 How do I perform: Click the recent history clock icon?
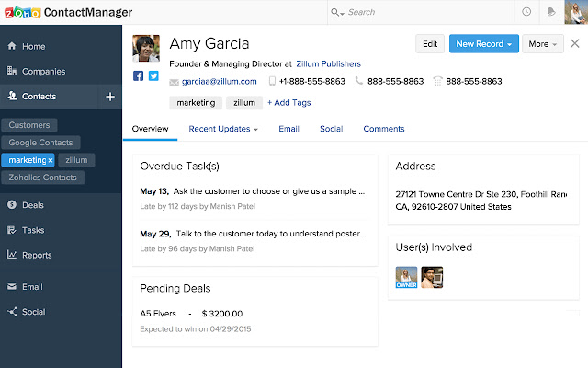tap(526, 12)
